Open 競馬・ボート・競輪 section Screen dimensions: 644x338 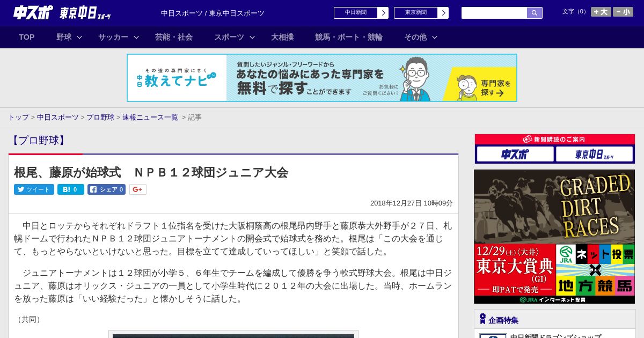pyautogui.click(x=349, y=37)
